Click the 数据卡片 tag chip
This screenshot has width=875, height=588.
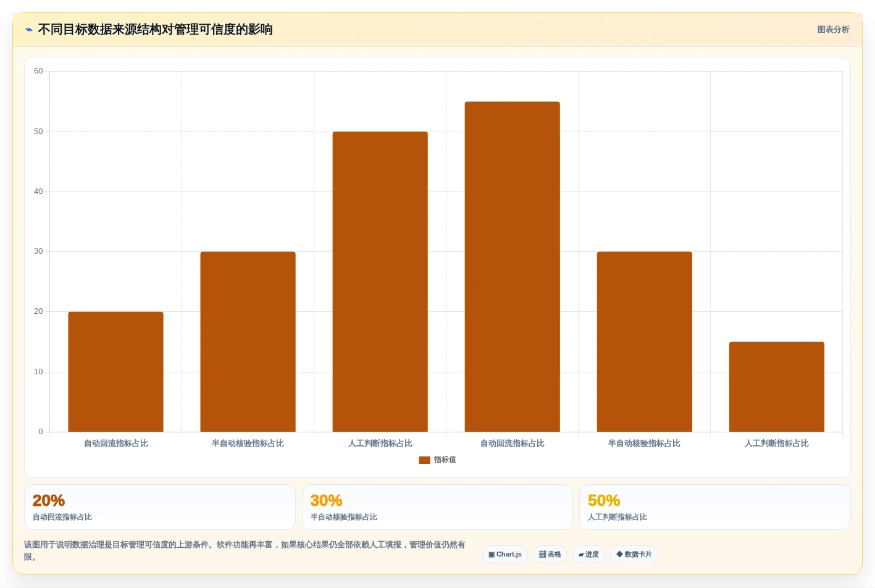(x=634, y=554)
